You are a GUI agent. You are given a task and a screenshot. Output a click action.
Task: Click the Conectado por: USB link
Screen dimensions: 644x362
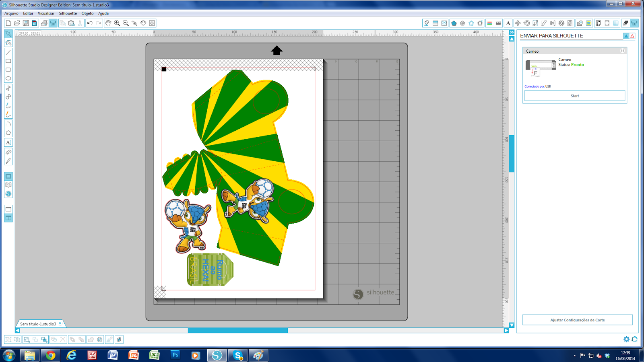pos(537,86)
